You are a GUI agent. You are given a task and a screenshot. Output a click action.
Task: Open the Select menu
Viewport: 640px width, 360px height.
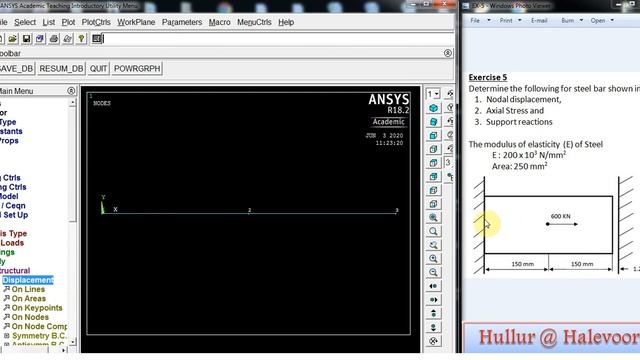(x=25, y=22)
